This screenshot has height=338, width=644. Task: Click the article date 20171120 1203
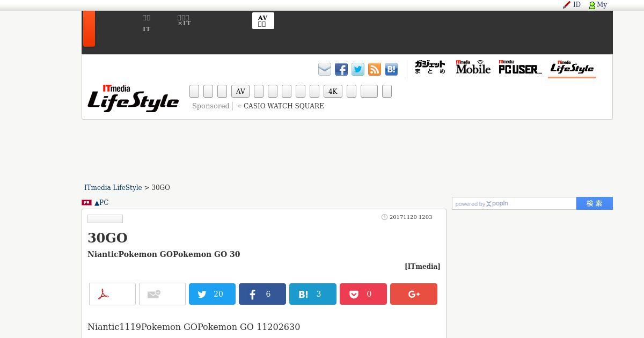click(x=411, y=217)
